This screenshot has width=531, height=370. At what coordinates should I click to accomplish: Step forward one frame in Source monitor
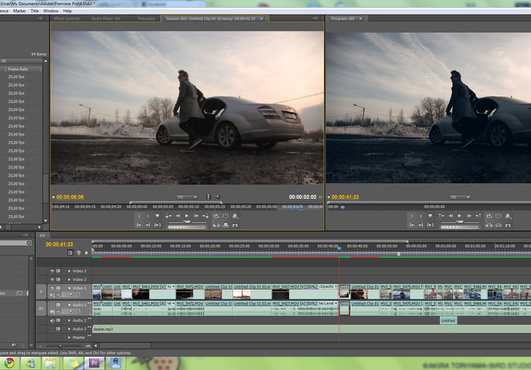[x=196, y=216]
